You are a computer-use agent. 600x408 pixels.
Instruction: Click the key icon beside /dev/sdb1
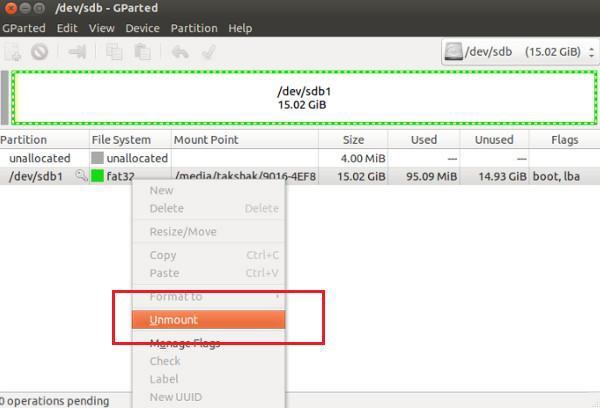point(81,177)
